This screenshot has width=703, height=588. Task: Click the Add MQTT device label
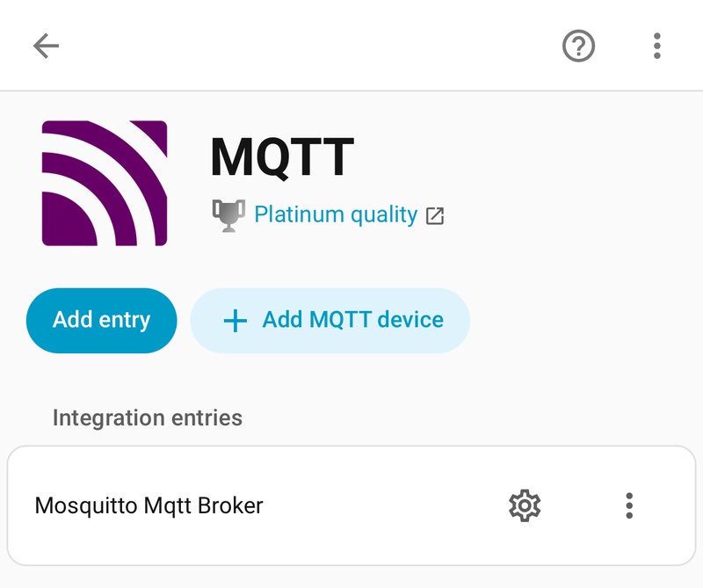(x=352, y=320)
